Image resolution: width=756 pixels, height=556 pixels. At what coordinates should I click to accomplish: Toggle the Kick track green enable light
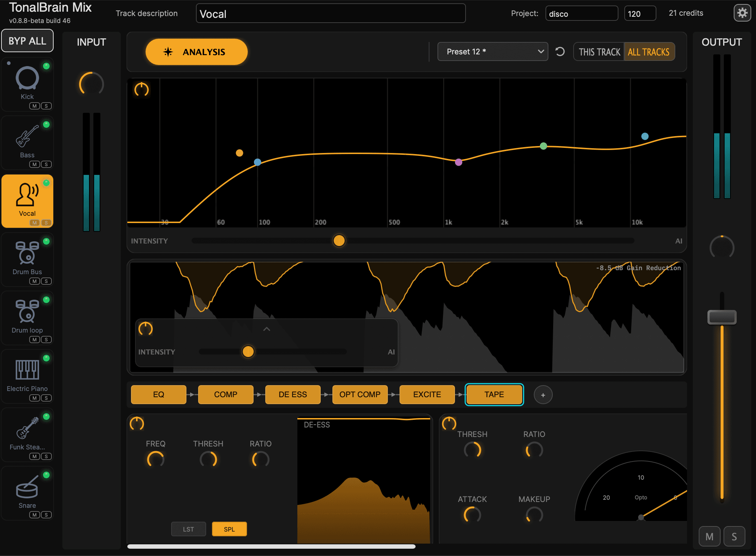[46, 66]
